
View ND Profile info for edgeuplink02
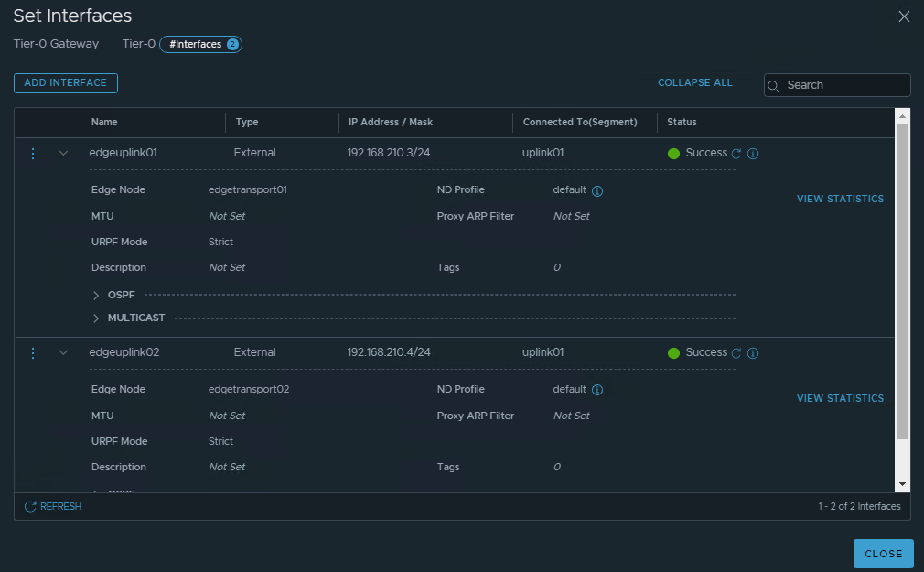(x=597, y=390)
